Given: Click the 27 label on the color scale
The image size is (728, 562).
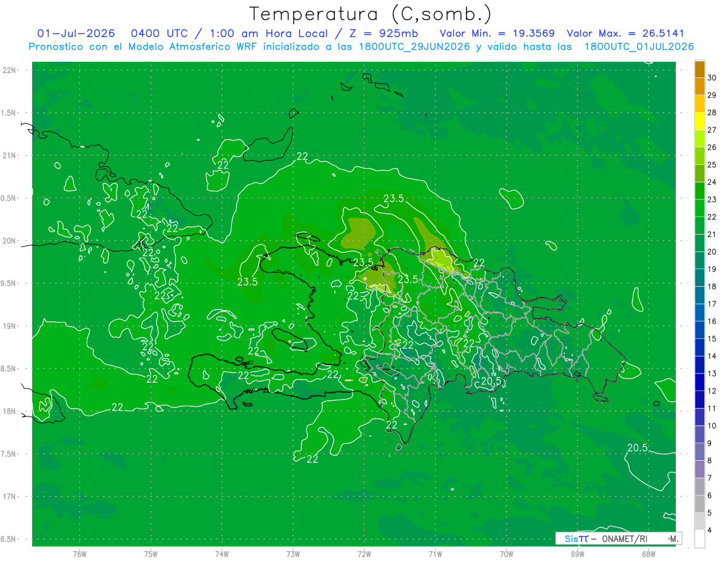Looking at the screenshot, I should pyautogui.click(x=712, y=130).
